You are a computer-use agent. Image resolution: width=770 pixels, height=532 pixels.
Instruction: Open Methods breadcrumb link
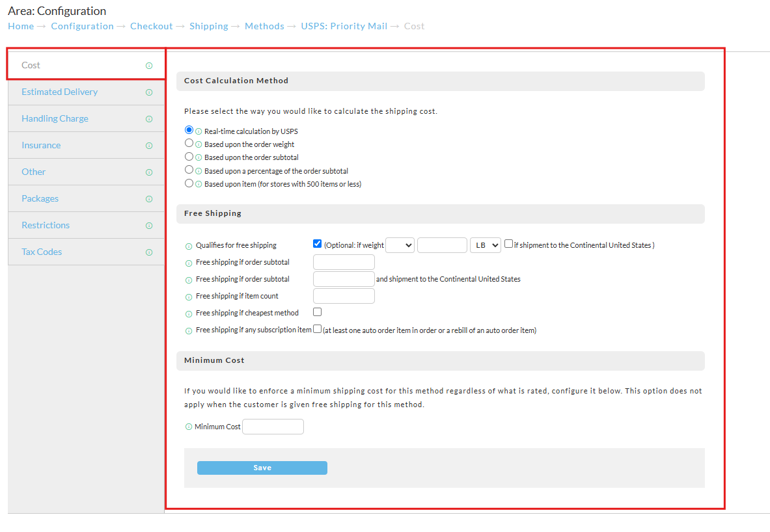tap(264, 26)
